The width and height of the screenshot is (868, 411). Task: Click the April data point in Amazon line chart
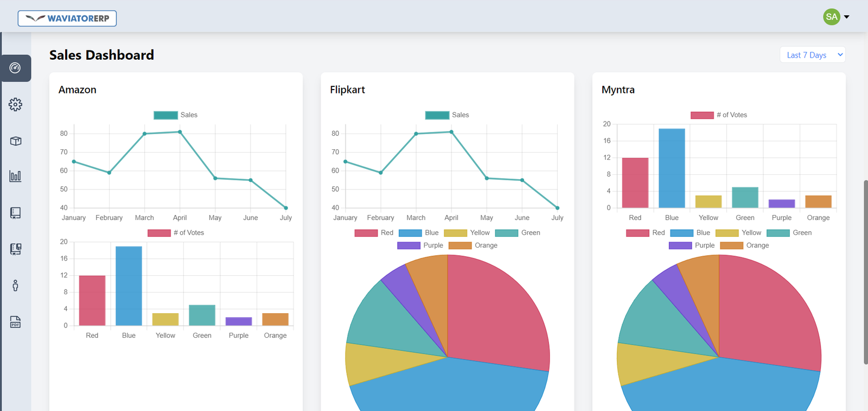pyautogui.click(x=180, y=132)
